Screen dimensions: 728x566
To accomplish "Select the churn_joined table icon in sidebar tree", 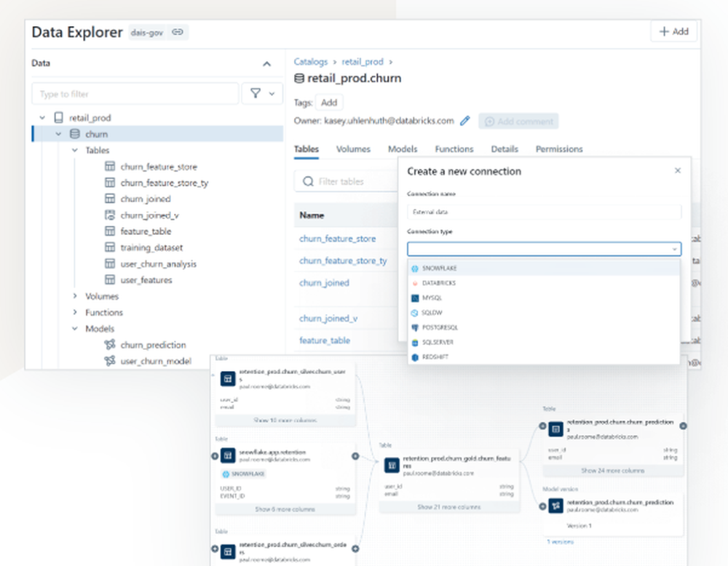I will pyautogui.click(x=110, y=199).
